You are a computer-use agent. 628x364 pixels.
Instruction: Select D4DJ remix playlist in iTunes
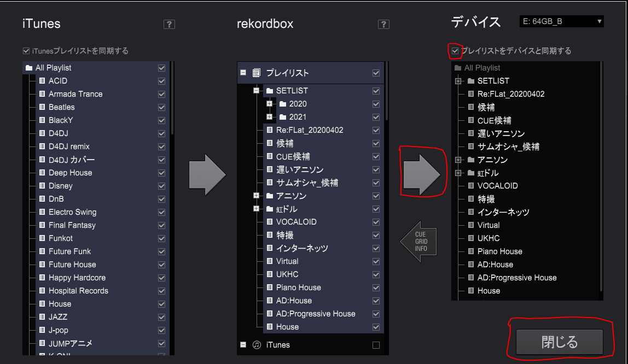tap(69, 146)
